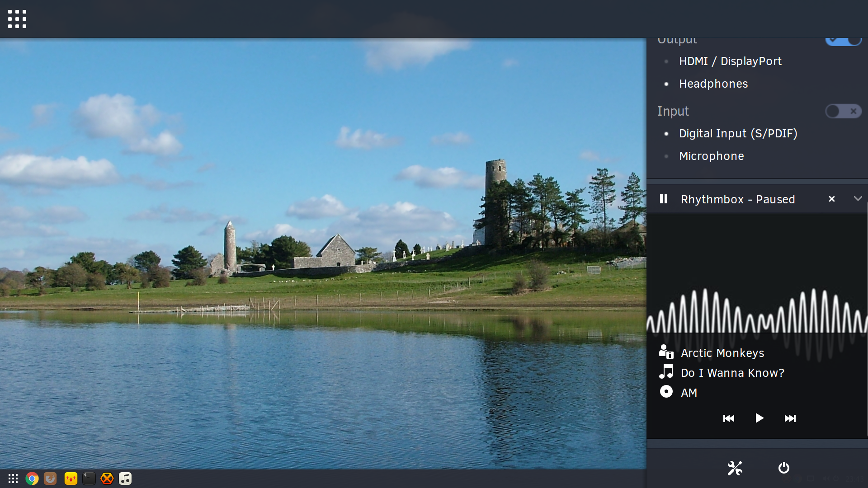Select Digital Input (S/PDIF) input
Viewport: 868px width, 488px height.
coord(738,133)
